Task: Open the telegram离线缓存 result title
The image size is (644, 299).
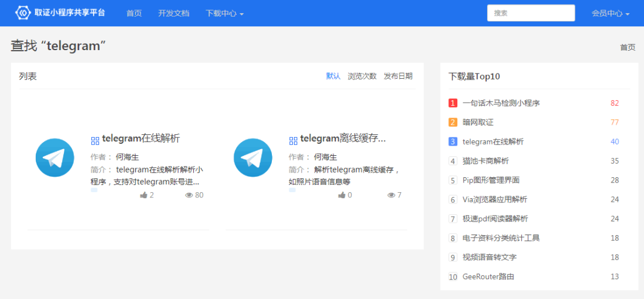Action: pos(343,138)
